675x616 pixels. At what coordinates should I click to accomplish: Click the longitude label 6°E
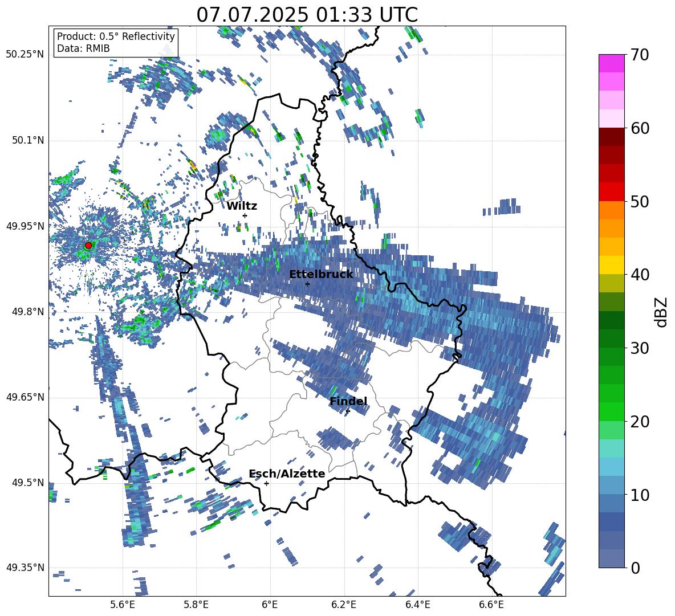tap(270, 605)
